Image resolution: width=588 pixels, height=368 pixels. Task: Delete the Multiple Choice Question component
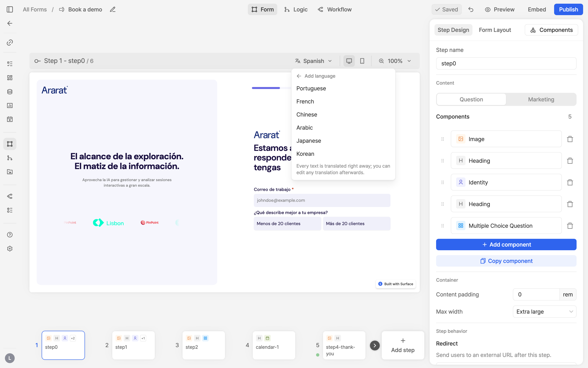click(570, 226)
